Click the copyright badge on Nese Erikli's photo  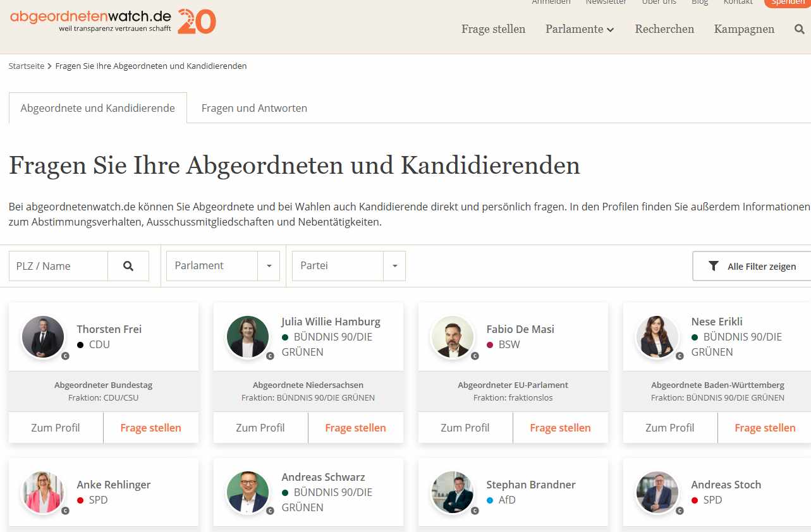click(680, 356)
